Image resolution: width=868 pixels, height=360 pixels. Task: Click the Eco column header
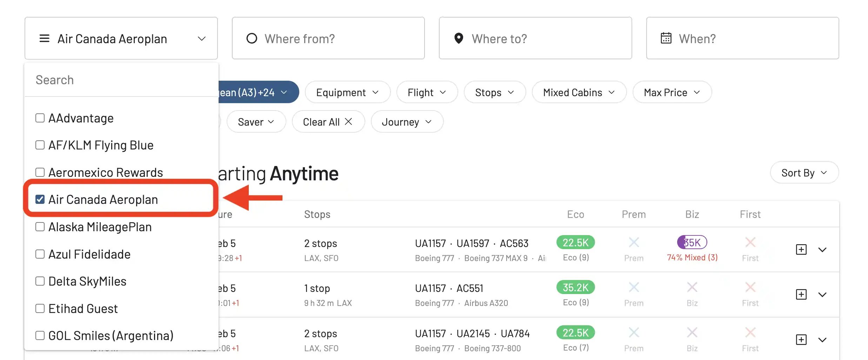click(575, 214)
